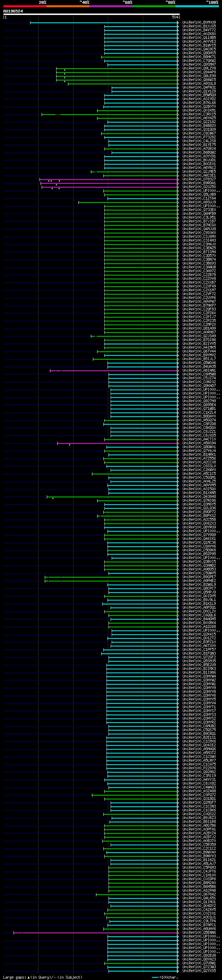This screenshot has width=222, height=980.
Task: Click the Large gaps legend text
Action: (x=43, y=977)
